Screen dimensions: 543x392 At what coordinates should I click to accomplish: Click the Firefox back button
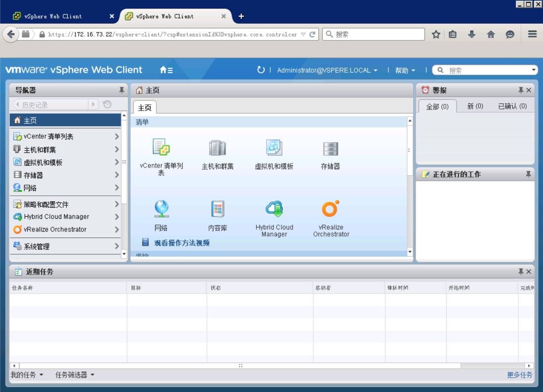coord(11,34)
